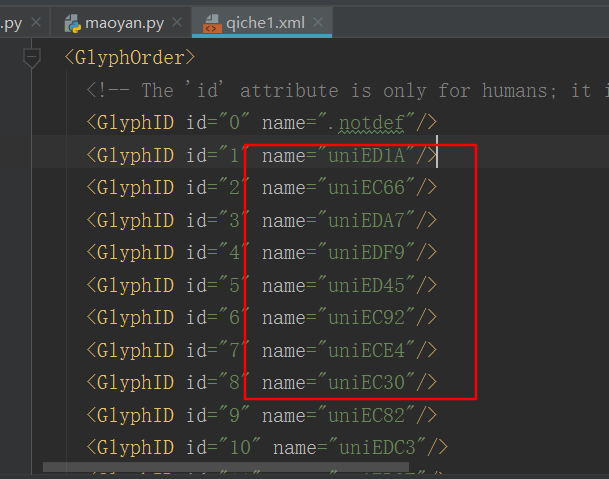Click the name value uniEC30
The width and height of the screenshot is (609, 479).
point(366,383)
